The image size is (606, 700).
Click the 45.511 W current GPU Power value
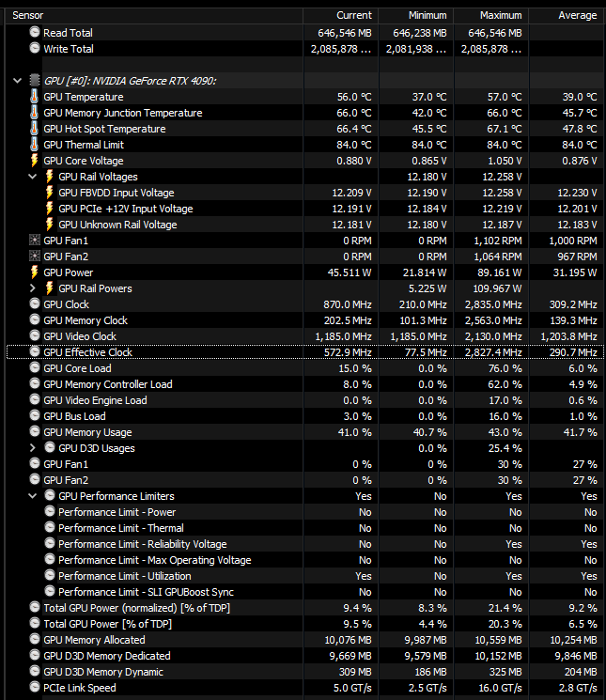click(350, 272)
